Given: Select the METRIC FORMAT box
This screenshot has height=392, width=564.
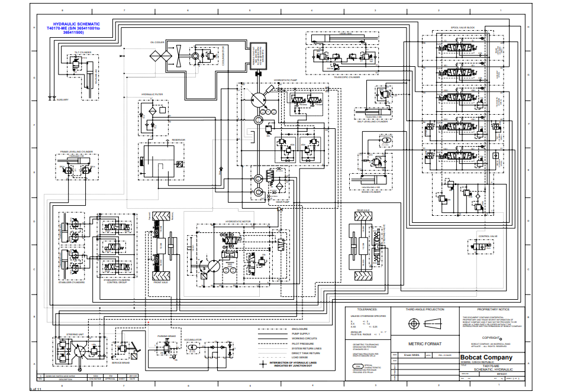Looking at the screenshot, I should coord(424,343).
